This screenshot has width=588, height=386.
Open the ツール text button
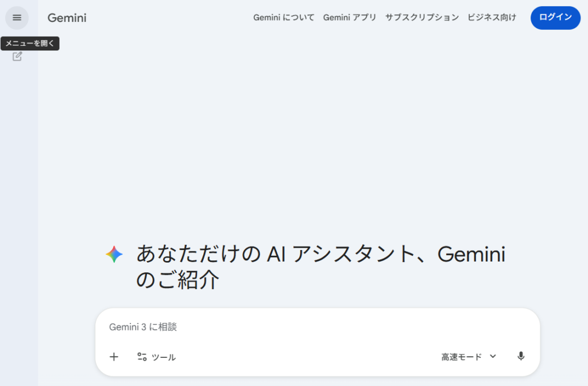[x=164, y=357]
